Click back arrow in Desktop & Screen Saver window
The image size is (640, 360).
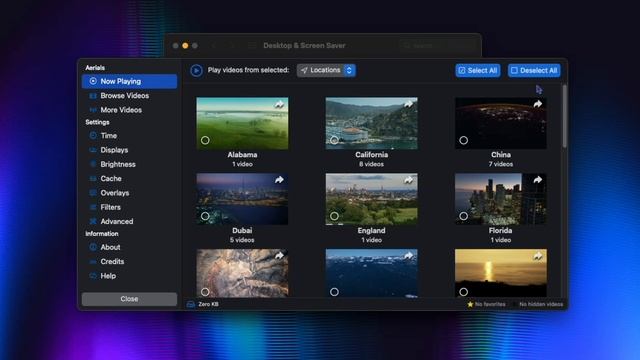coord(213,46)
